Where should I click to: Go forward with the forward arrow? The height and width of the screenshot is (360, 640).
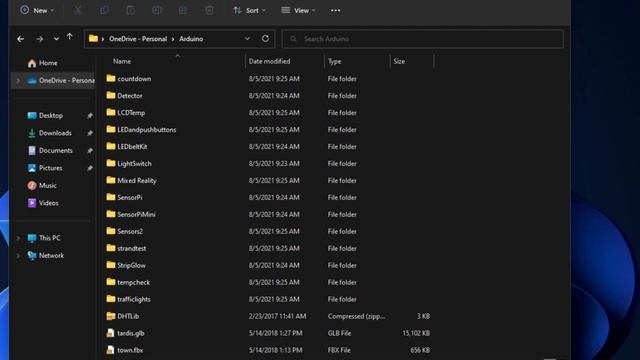40,39
